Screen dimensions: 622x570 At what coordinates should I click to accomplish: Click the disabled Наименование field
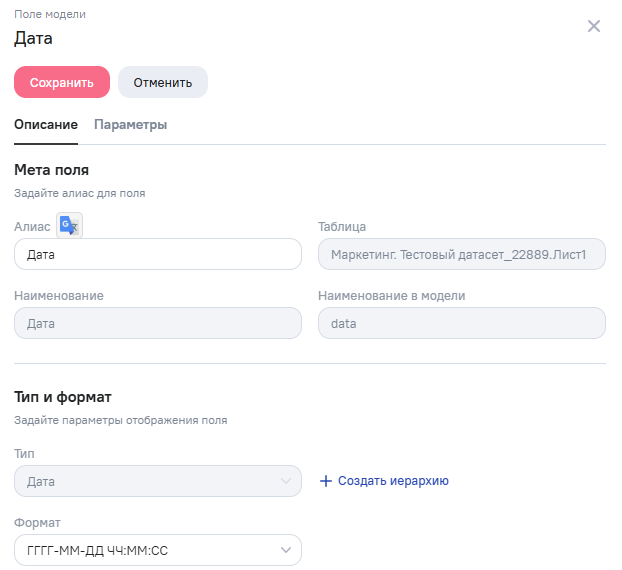click(158, 324)
